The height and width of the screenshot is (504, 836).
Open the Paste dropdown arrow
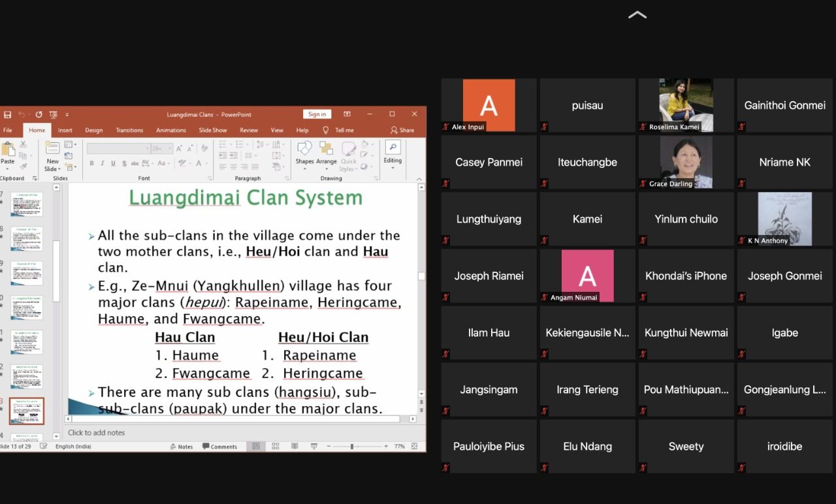(7, 168)
